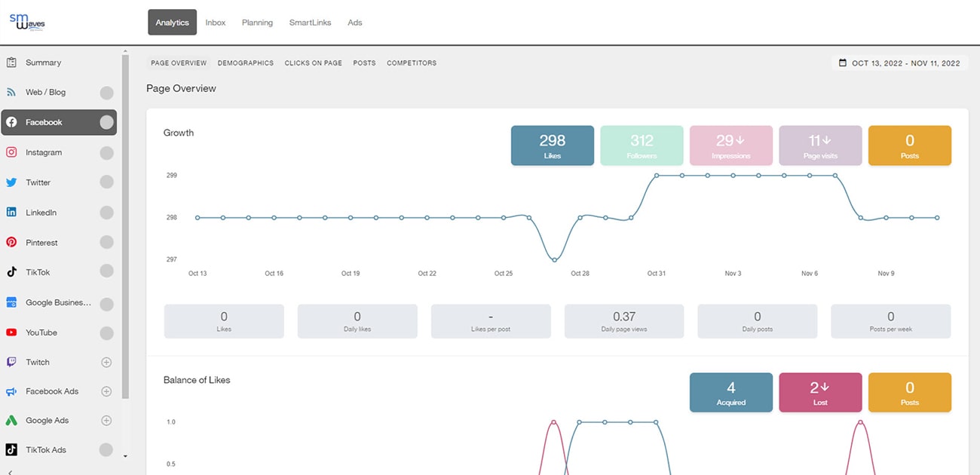This screenshot has width=980, height=475.
Task: Click the Oct 27 low point on Growth chart
Action: pos(555,260)
